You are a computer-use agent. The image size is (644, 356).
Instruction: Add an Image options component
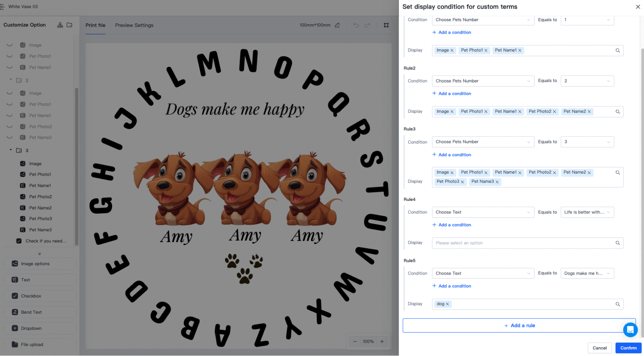tap(40, 264)
